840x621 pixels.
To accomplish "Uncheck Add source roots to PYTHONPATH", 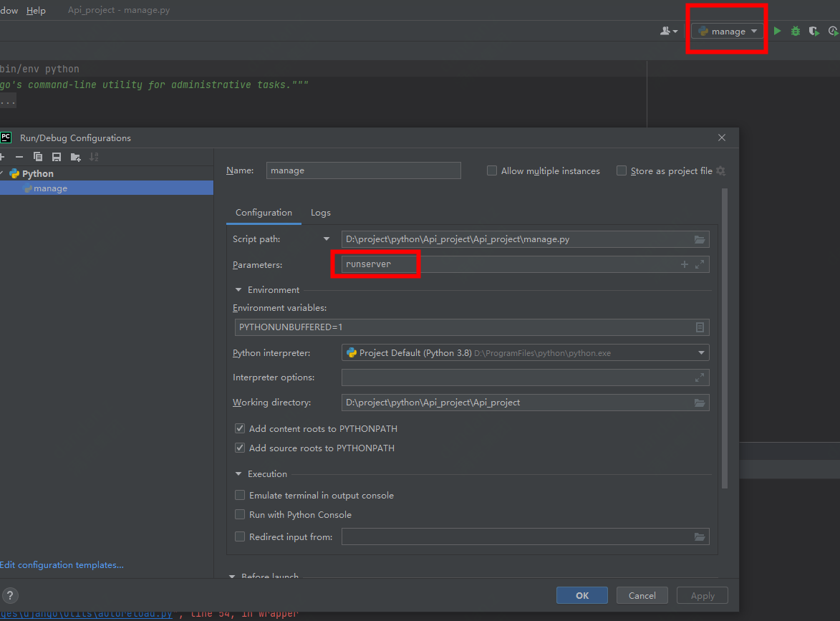I will [240, 448].
